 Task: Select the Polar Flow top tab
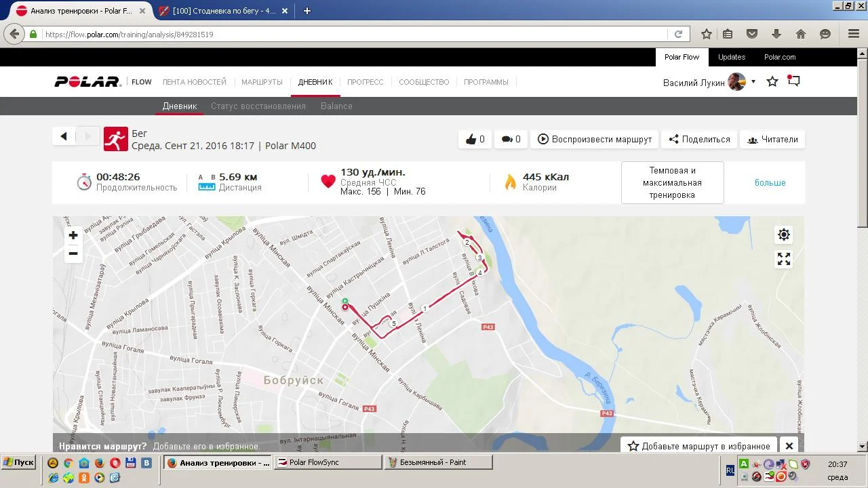682,57
